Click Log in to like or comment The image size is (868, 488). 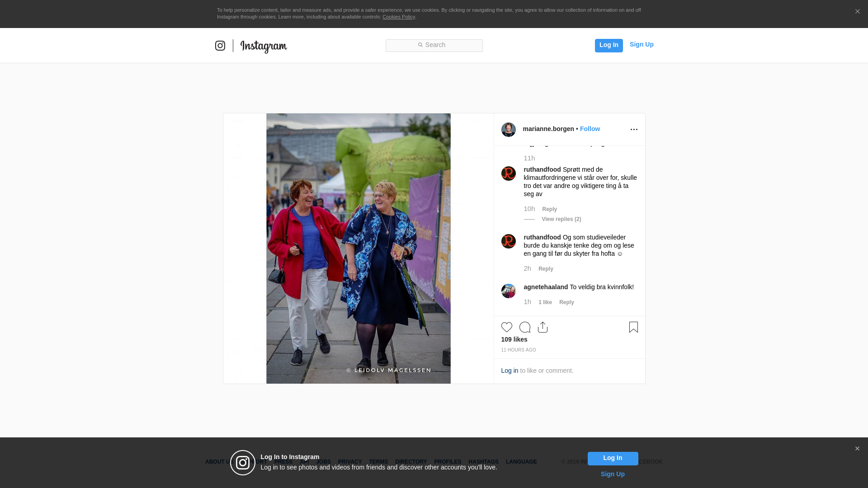[x=509, y=371]
